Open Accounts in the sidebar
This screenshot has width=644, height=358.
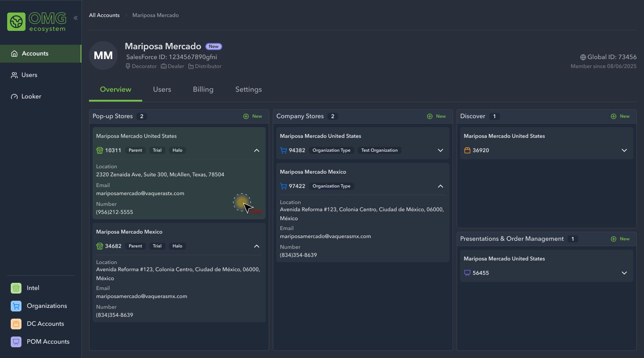tap(40, 54)
